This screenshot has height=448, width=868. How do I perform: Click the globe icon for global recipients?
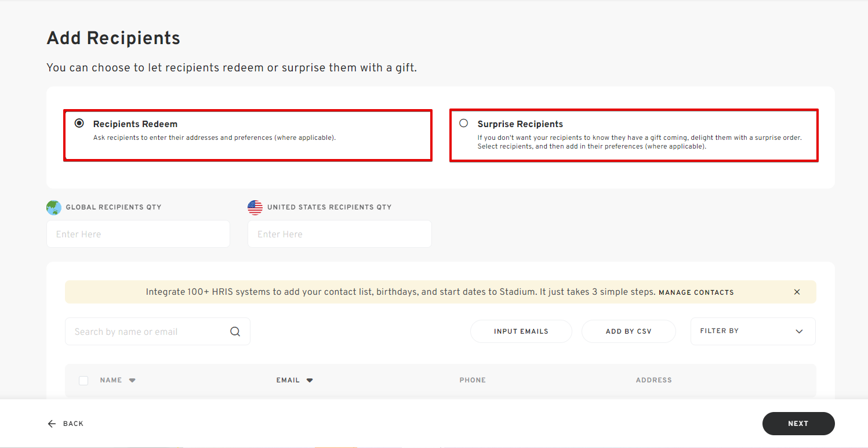click(54, 207)
